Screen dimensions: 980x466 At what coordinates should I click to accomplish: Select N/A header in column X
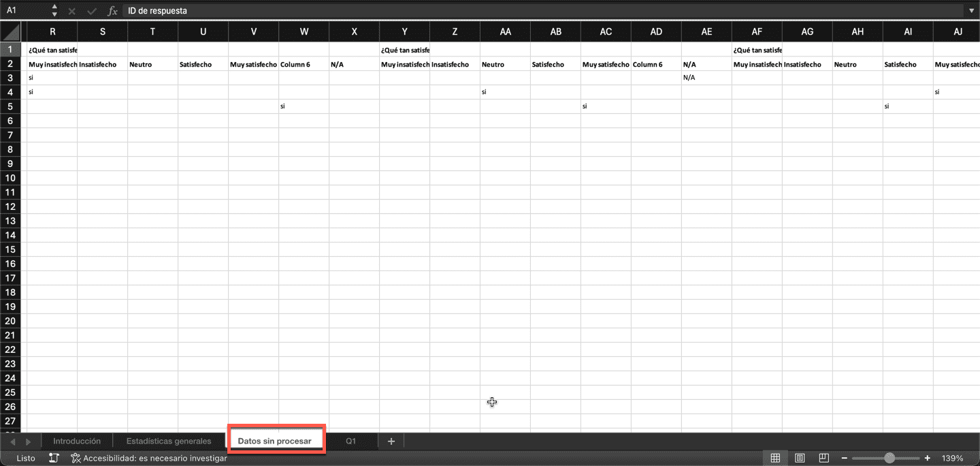pos(355,64)
